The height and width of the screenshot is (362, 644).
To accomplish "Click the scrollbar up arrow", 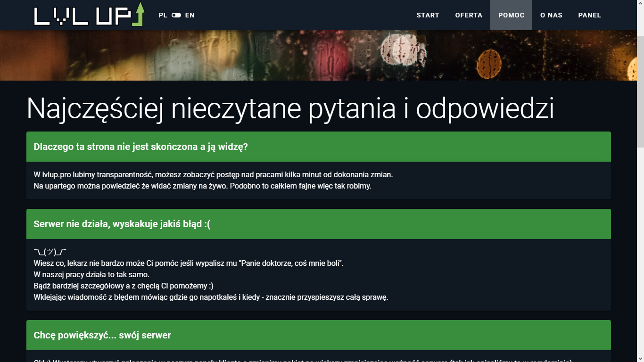I will pos(640,4).
